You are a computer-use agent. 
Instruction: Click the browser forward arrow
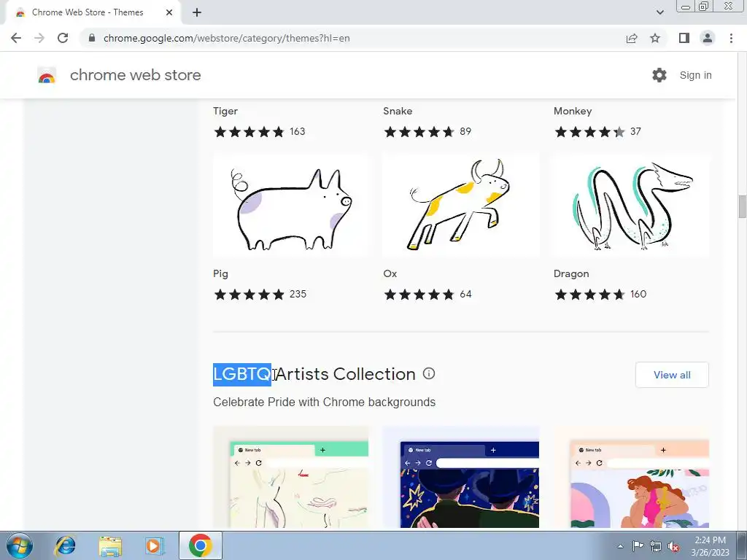point(39,38)
